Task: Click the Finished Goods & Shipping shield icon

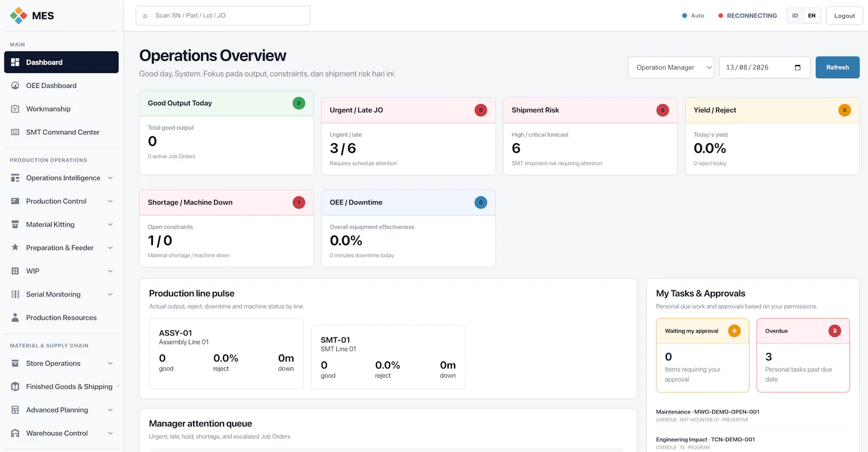Action: pos(15,387)
